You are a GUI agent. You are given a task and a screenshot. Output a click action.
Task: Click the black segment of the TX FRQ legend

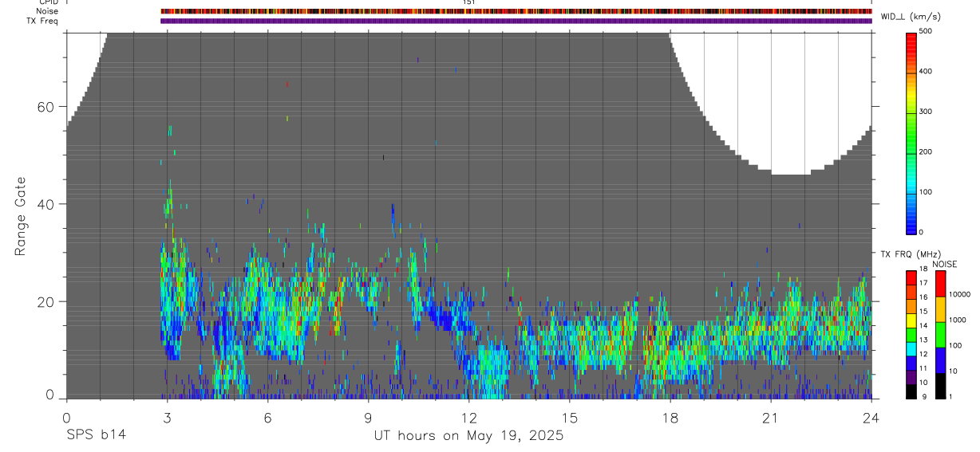(x=912, y=391)
